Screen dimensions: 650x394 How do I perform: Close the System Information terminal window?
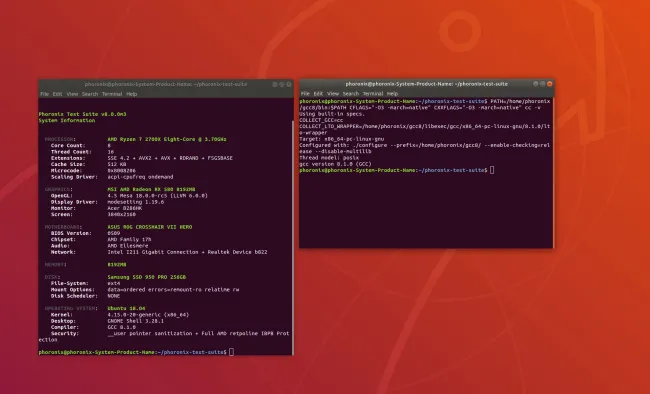click(289, 84)
